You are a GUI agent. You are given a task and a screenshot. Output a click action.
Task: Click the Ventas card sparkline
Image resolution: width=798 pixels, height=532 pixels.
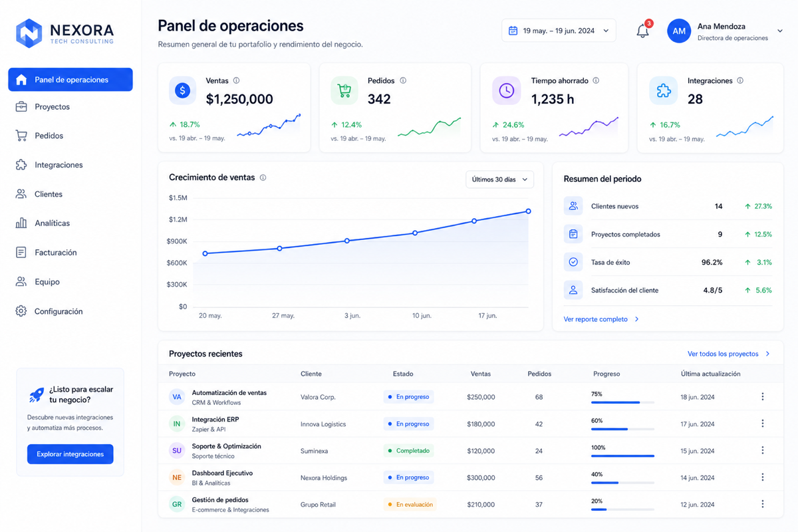(269, 126)
